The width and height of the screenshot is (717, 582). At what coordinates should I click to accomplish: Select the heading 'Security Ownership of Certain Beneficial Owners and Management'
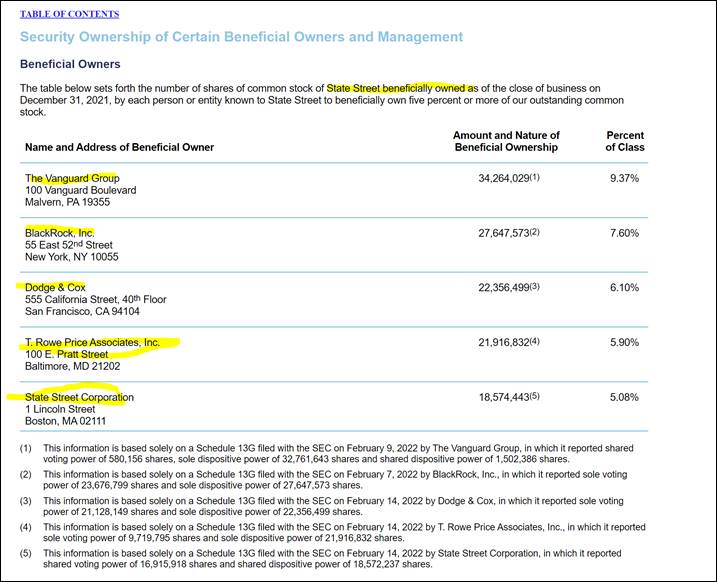[x=241, y=37]
